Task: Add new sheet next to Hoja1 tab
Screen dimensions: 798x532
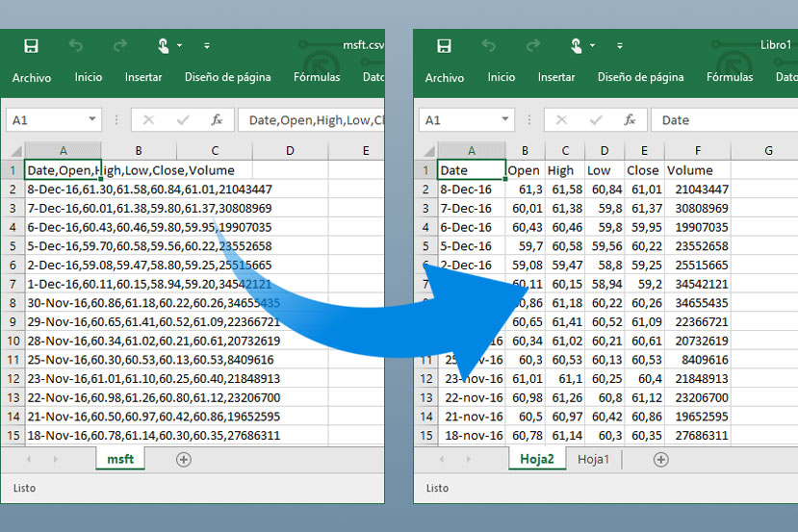Action: [x=660, y=460]
